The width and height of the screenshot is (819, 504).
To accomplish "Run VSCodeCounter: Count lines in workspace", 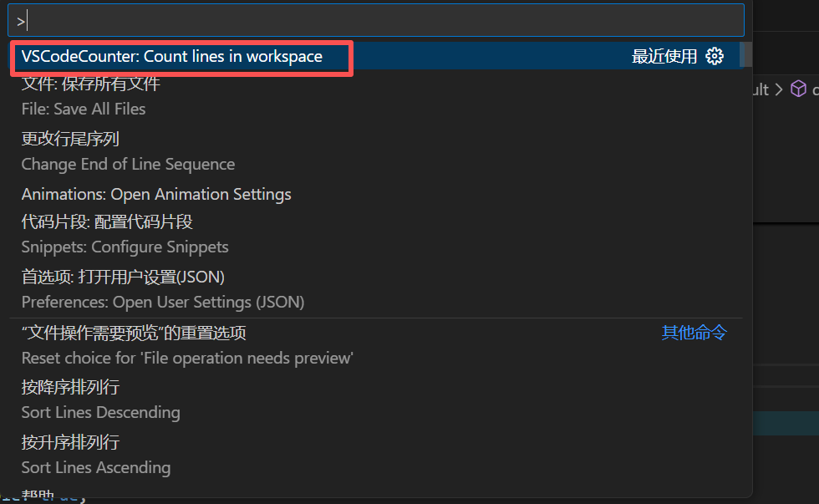I will tap(375, 56).
